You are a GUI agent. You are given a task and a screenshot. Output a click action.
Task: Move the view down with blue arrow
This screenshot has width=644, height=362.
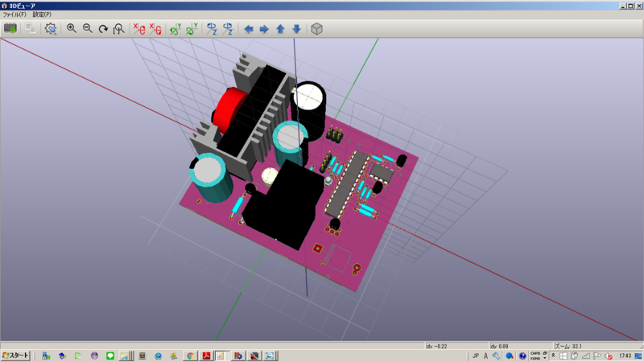296,29
